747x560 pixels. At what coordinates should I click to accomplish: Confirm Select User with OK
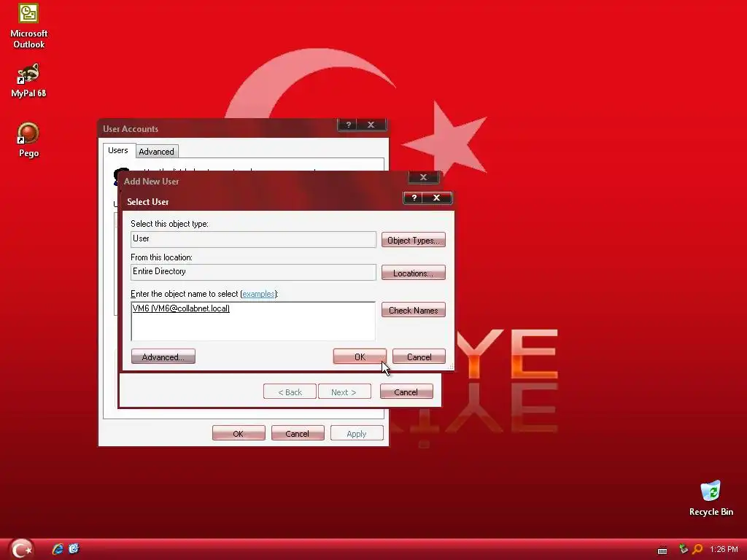coord(360,357)
